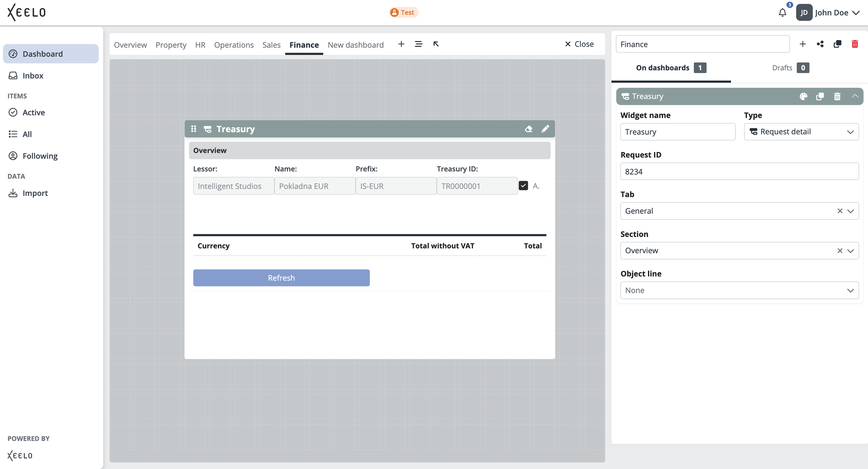This screenshot has width=868, height=469.
Task: Clear the Section selection Overview
Action: pos(839,251)
